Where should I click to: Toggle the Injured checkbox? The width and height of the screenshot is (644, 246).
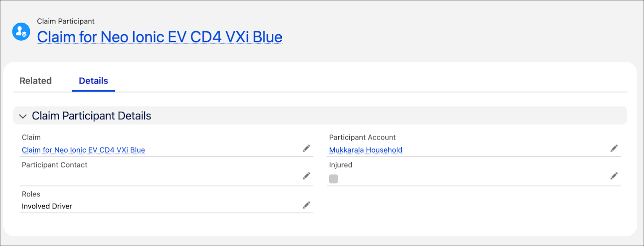[333, 178]
